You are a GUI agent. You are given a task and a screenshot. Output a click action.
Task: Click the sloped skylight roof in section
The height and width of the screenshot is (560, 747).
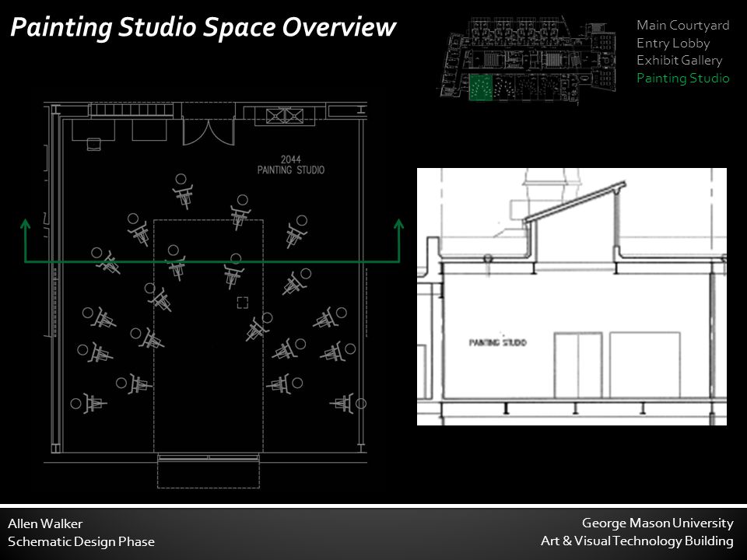(575, 201)
